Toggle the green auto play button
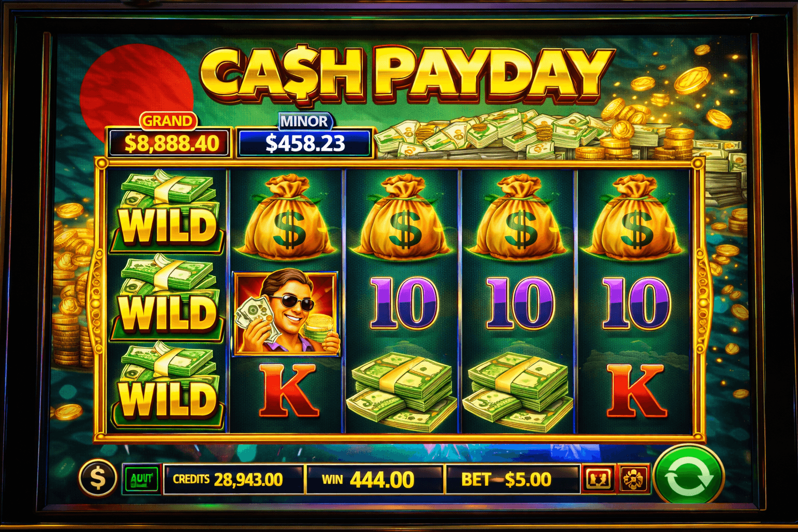This screenshot has width=798, height=532. point(141,478)
